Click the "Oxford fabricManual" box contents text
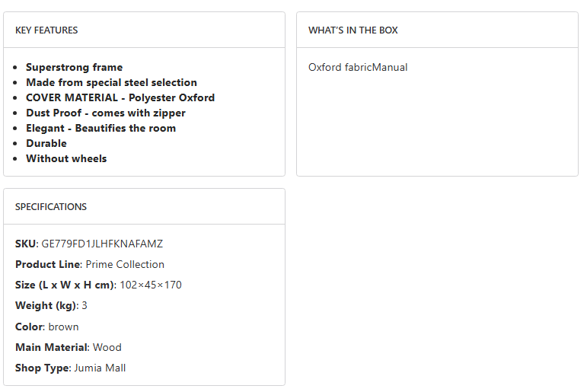Image resolution: width=587 pixels, height=392 pixels. 358,67
